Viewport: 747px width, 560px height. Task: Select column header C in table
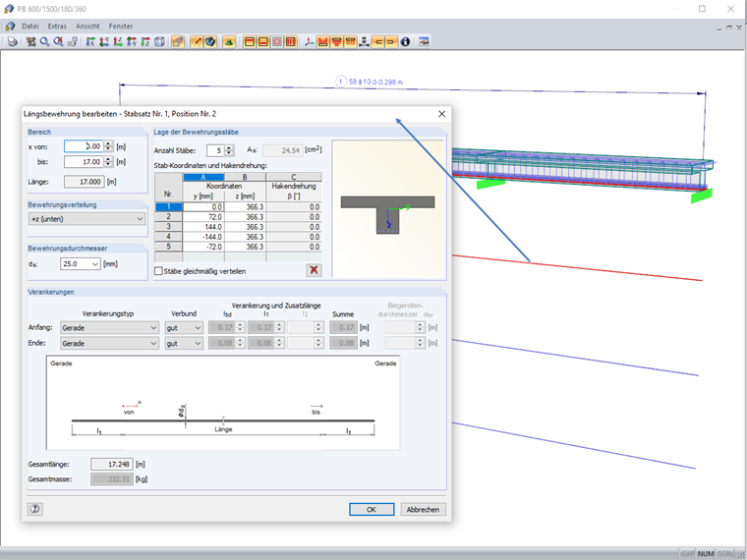pyautogui.click(x=294, y=177)
